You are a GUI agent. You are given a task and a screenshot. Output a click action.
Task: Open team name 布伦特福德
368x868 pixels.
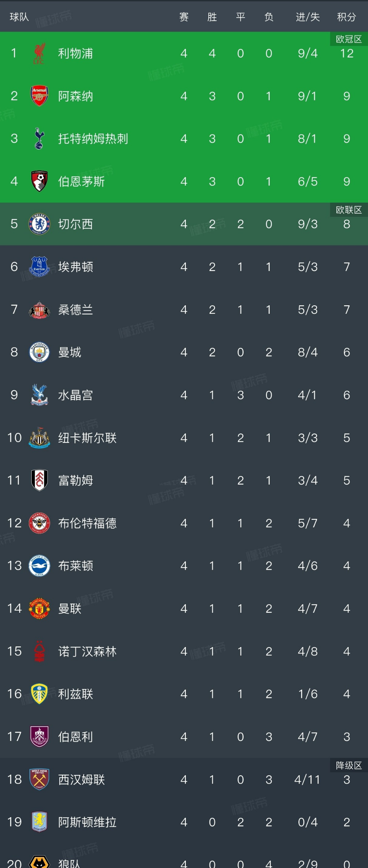[87, 523]
